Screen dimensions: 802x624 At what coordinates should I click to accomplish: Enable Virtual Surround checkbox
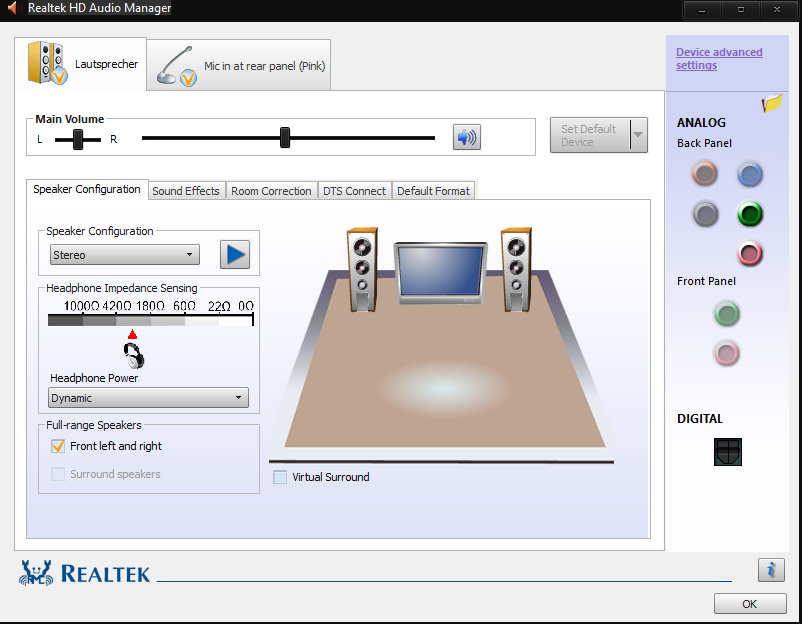coord(280,477)
